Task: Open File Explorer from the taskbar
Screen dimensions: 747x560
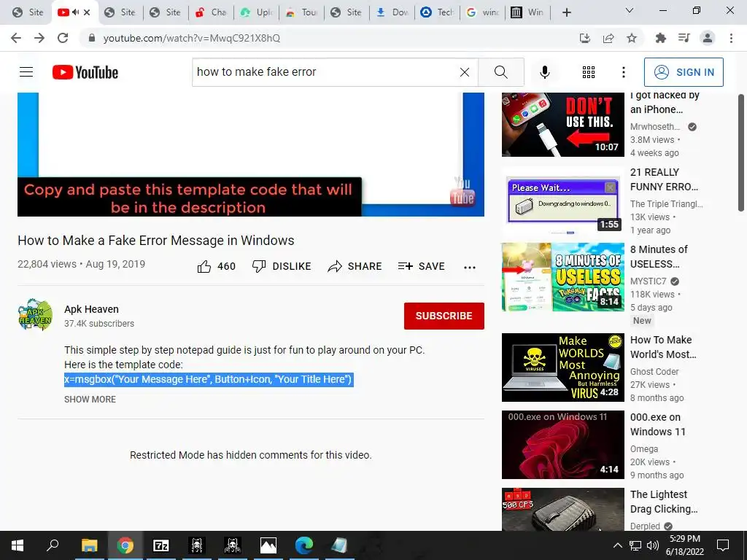Action: [x=89, y=545]
